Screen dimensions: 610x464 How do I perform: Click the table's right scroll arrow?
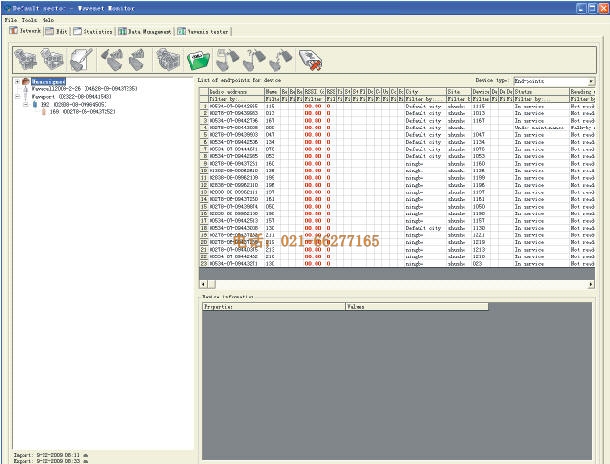pos(591,284)
